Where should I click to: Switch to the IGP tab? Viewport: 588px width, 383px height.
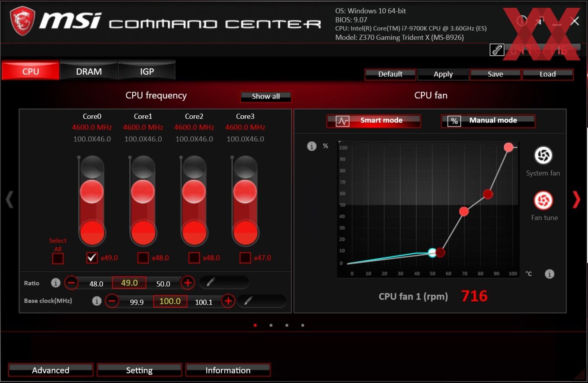tap(147, 71)
